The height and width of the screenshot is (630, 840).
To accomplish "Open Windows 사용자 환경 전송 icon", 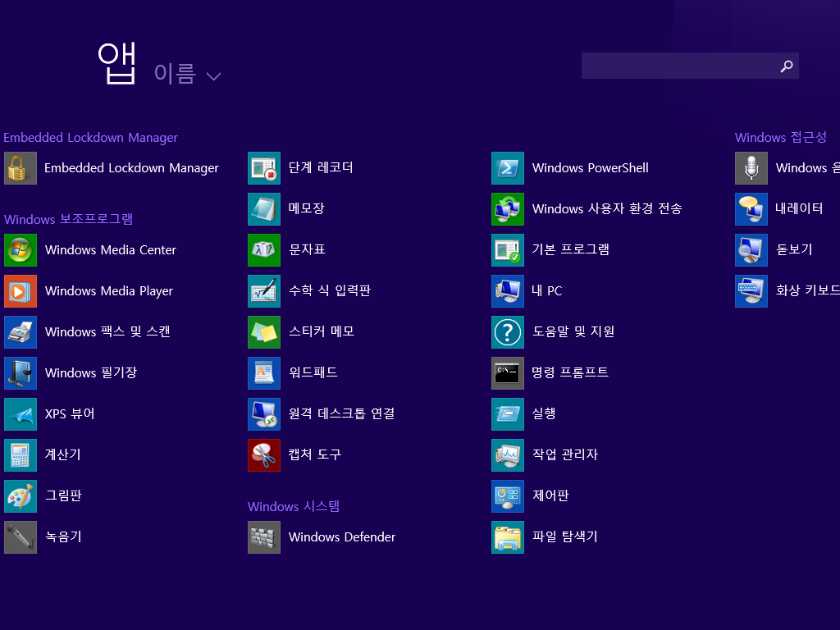I will [508, 209].
